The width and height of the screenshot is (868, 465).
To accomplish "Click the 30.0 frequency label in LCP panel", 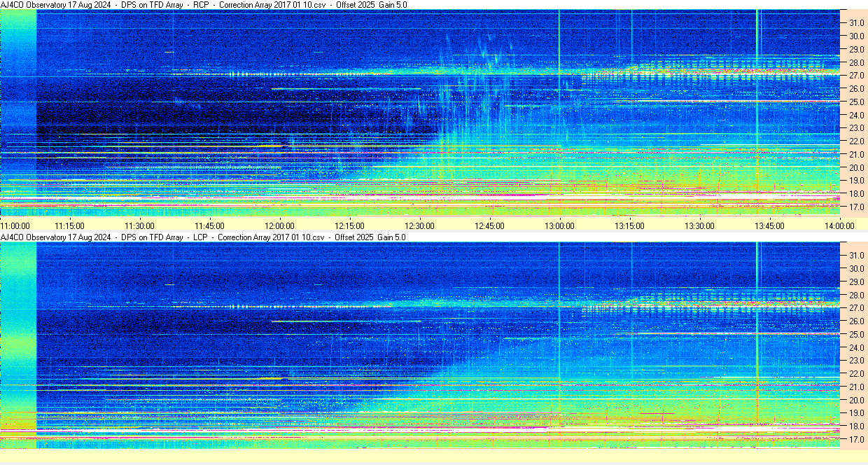I will point(855,268).
